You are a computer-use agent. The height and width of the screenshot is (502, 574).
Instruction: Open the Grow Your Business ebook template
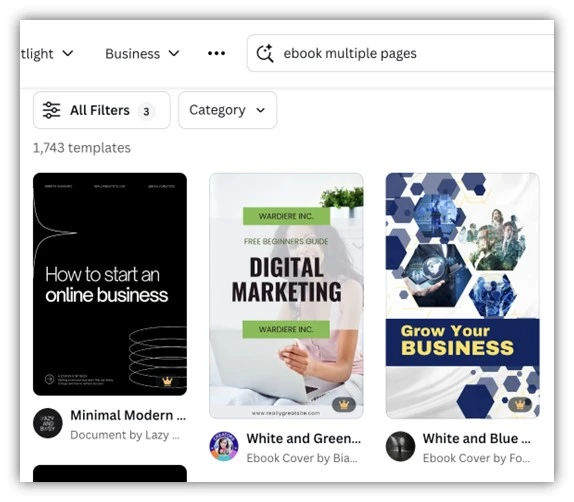pyautogui.click(x=462, y=295)
